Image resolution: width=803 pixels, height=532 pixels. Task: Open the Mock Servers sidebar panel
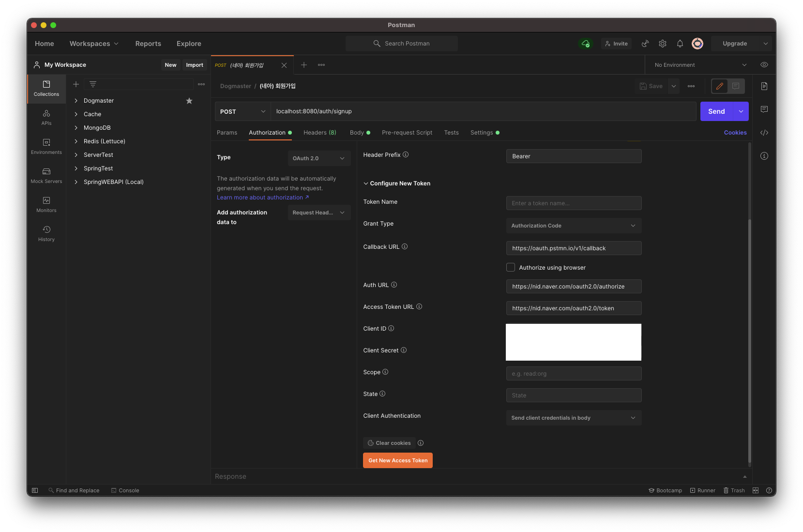(46, 176)
